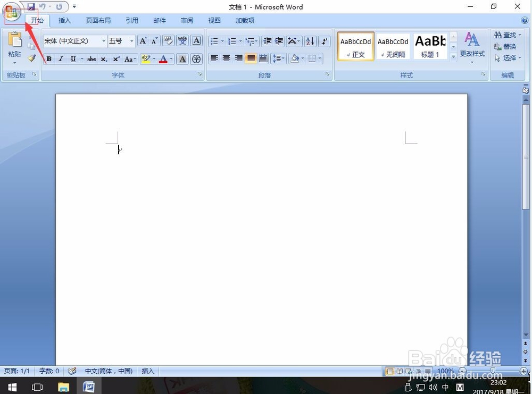Click the 字数: 0 word count

pos(49,371)
